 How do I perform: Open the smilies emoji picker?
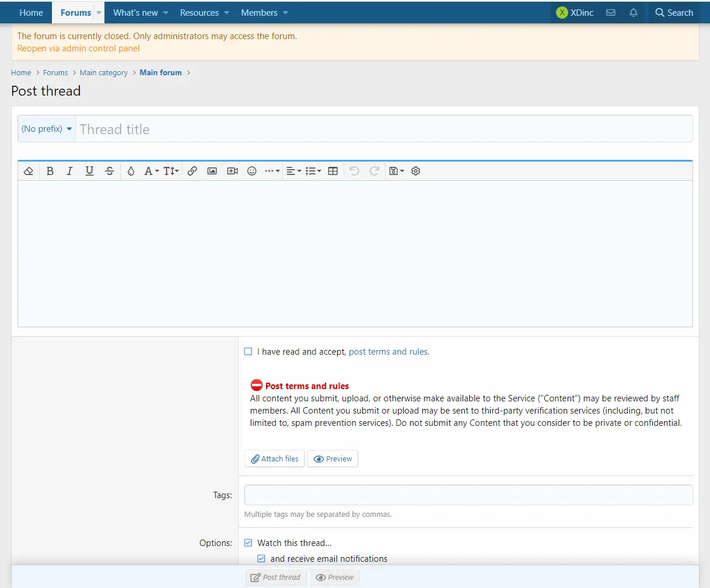[x=252, y=171]
